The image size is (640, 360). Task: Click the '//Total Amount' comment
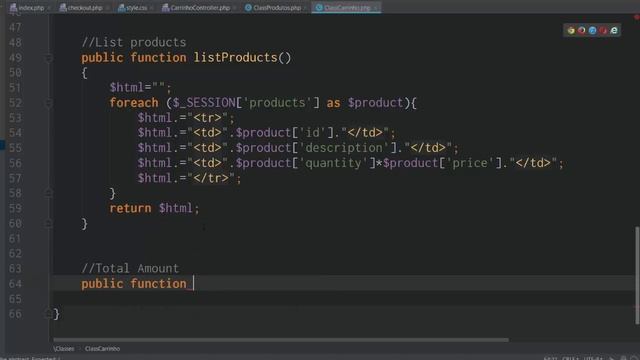[x=130, y=268]
